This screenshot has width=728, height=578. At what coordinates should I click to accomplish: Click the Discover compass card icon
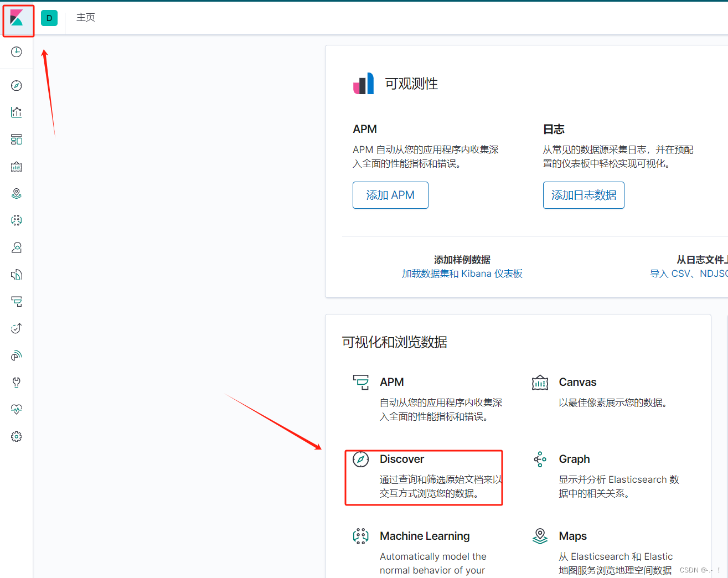[361, 459]
